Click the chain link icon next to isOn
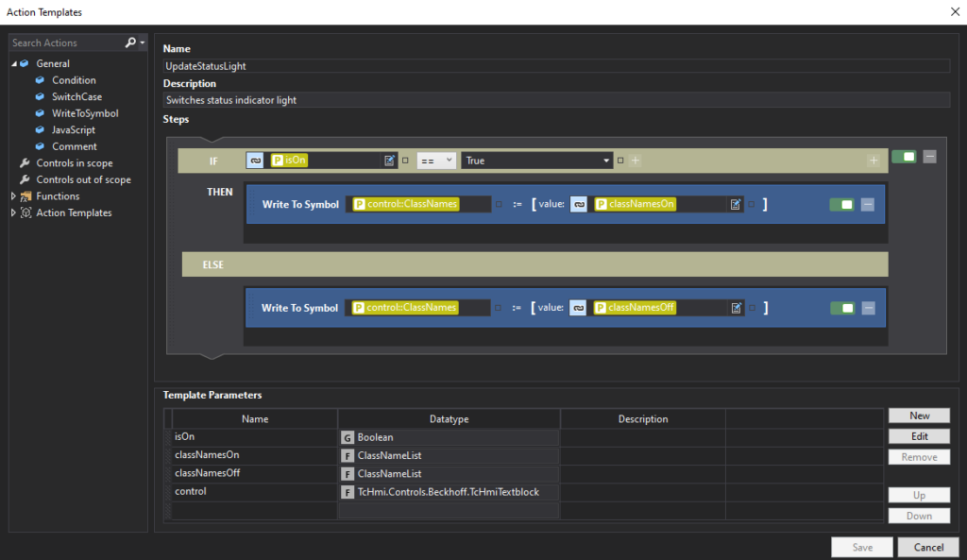The image size is (967, 560). pyautogui.click(x=254, y=160)
